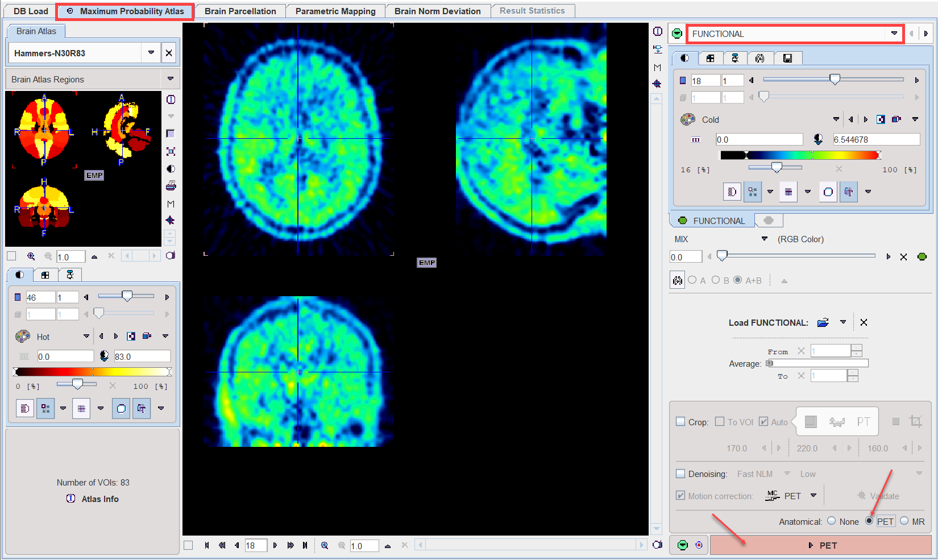This screenshot has width=938, height=560.
Task: Click the contour display icon in functional panel
Action: point(828,192)
